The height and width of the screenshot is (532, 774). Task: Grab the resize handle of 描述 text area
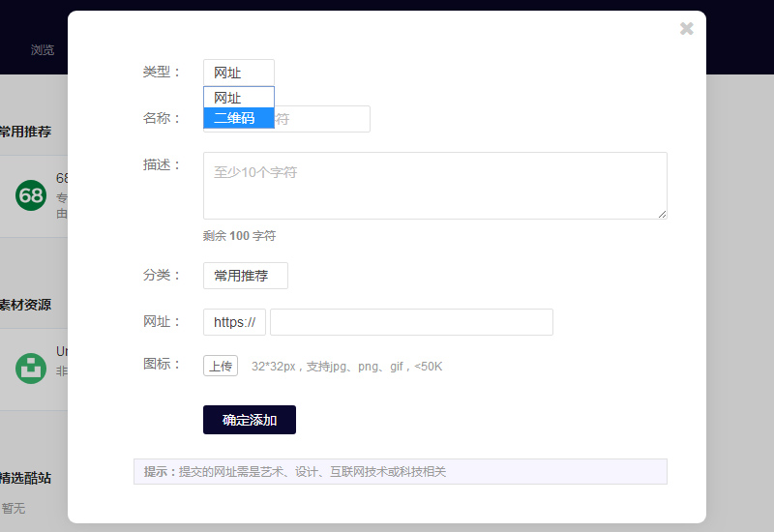coord(662,214)
